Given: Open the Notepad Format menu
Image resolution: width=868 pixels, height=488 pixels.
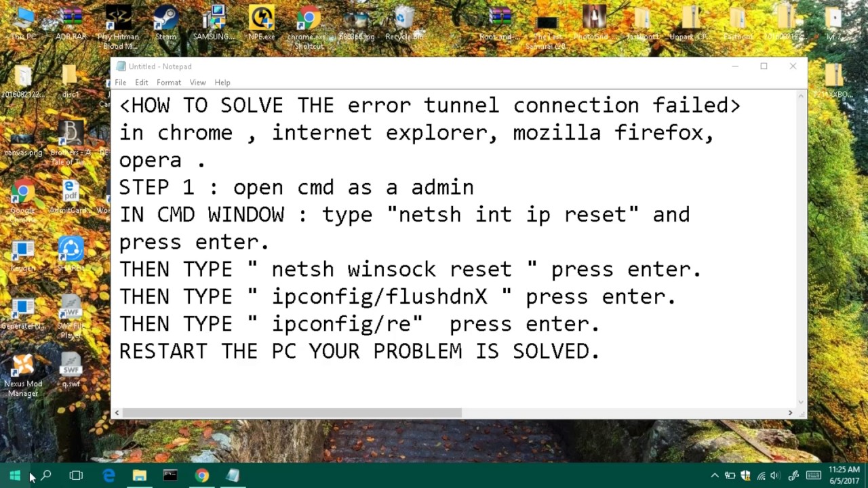Looking at the screenshot, I should (169, 83).
